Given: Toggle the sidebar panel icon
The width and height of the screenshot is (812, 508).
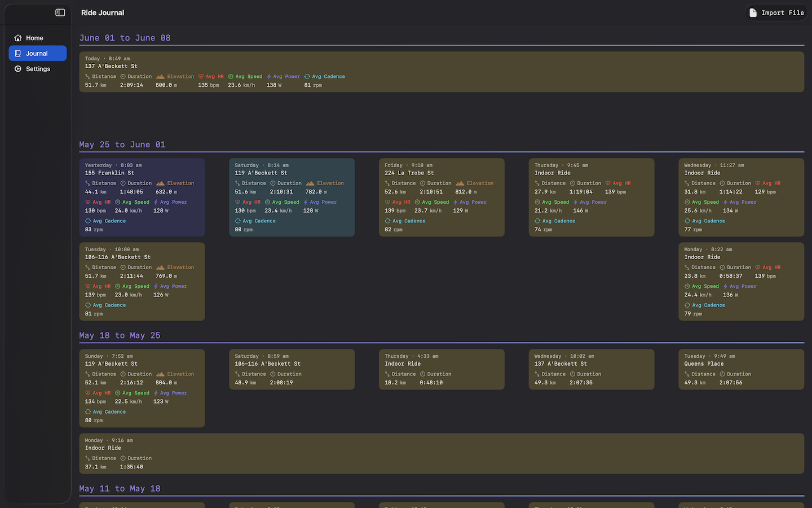Looking at the screenshot, I should click(x=60, y=12).
